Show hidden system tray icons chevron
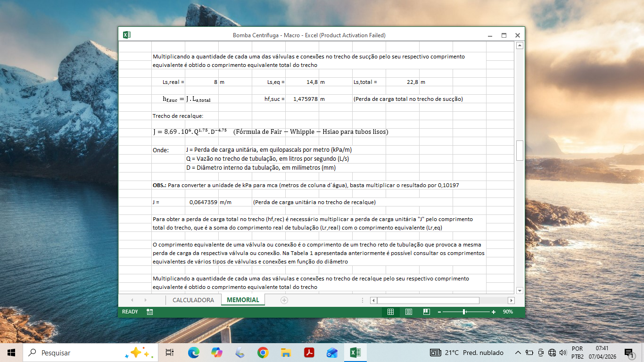 518,353
